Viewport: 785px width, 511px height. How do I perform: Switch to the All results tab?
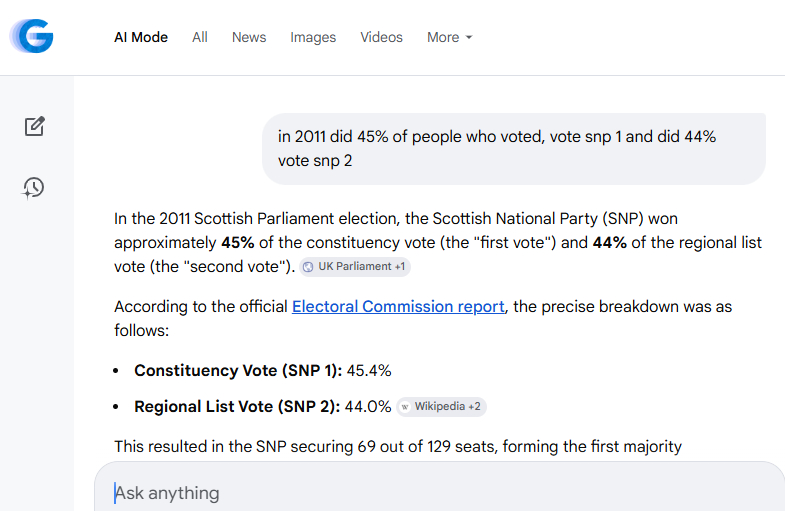point(200,37)
